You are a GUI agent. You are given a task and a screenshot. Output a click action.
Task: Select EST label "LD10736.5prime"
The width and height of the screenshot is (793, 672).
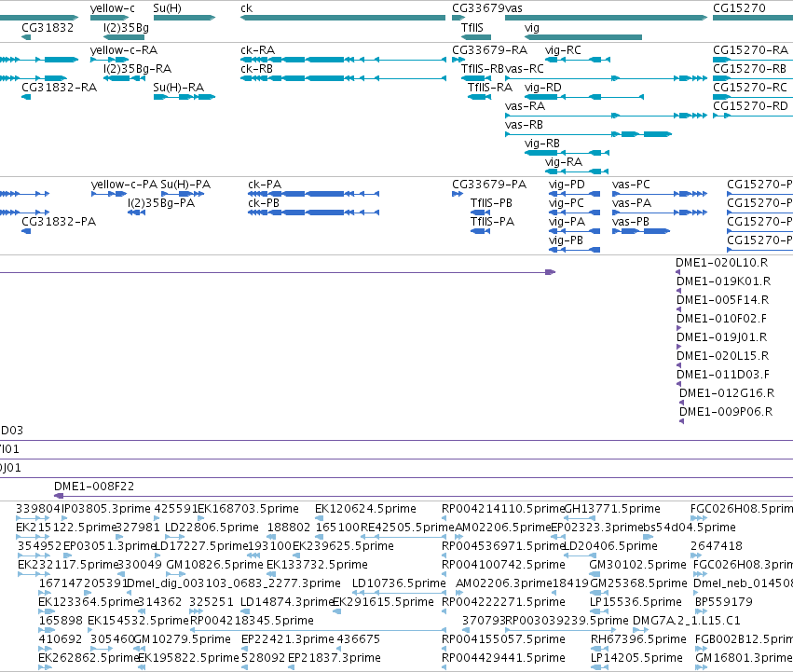[399, 583]
